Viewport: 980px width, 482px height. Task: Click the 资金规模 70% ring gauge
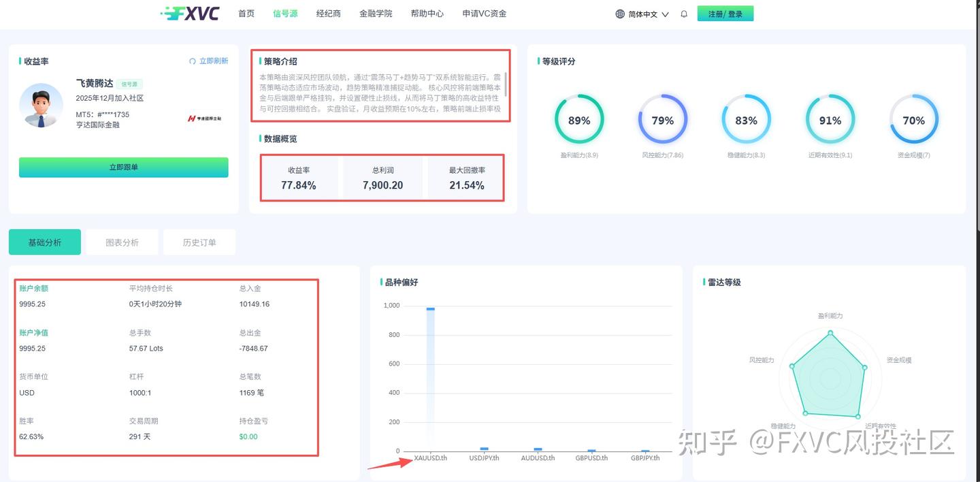tap(913, 119)
